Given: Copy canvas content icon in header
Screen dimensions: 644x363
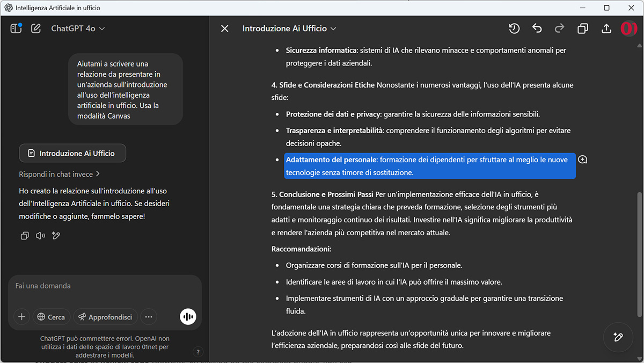Looking at the screenshot, I should 583,28.
